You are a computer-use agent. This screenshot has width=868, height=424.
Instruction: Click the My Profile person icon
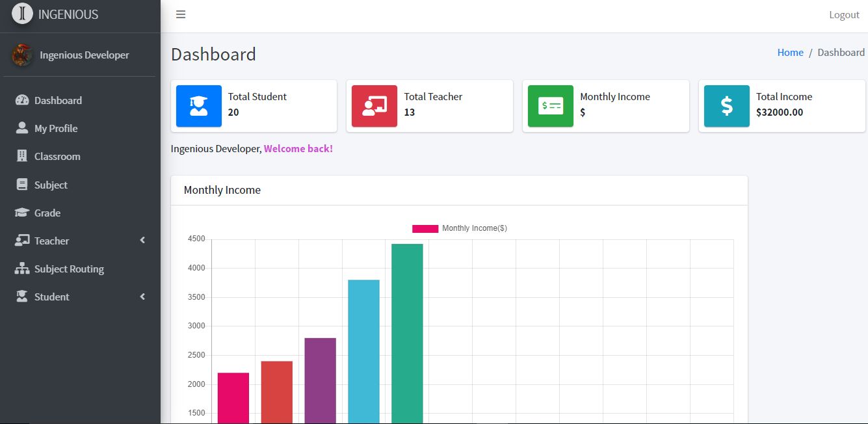tap(22, 128)
